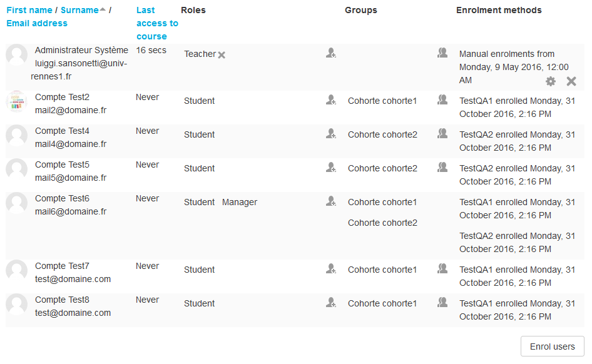The width and height of the screenshot is (592, 364).
Task: Assign a role to Compte Test6
Action: coord(331,201)
